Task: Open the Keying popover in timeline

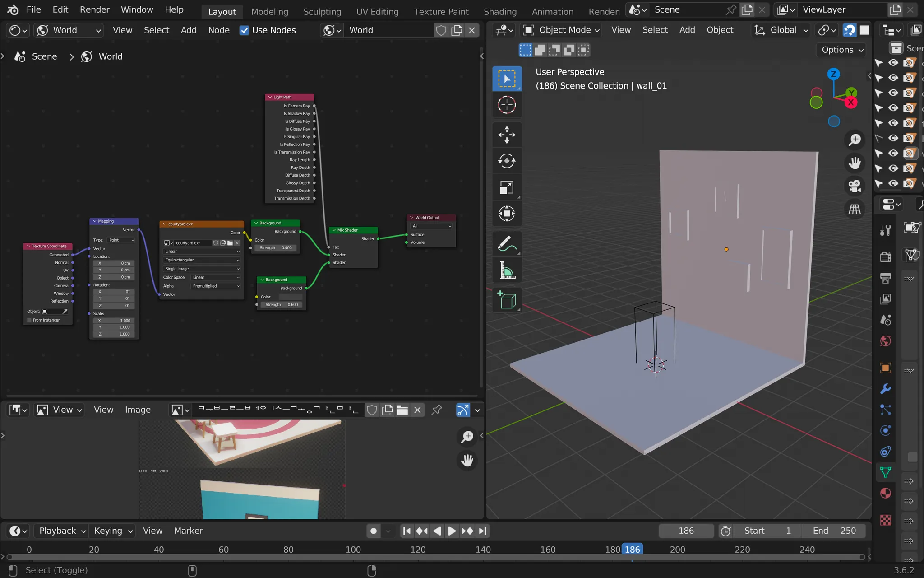Action: [x=113, y=531]
